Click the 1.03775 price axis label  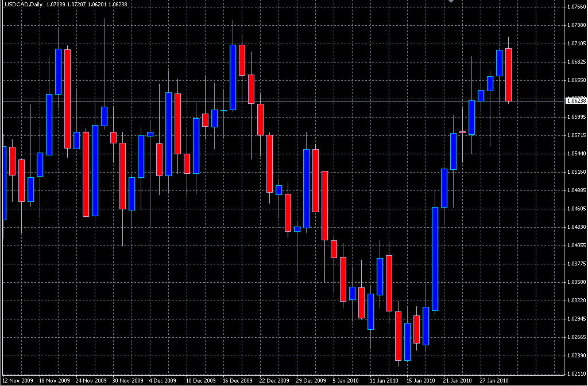pos(577,264)
